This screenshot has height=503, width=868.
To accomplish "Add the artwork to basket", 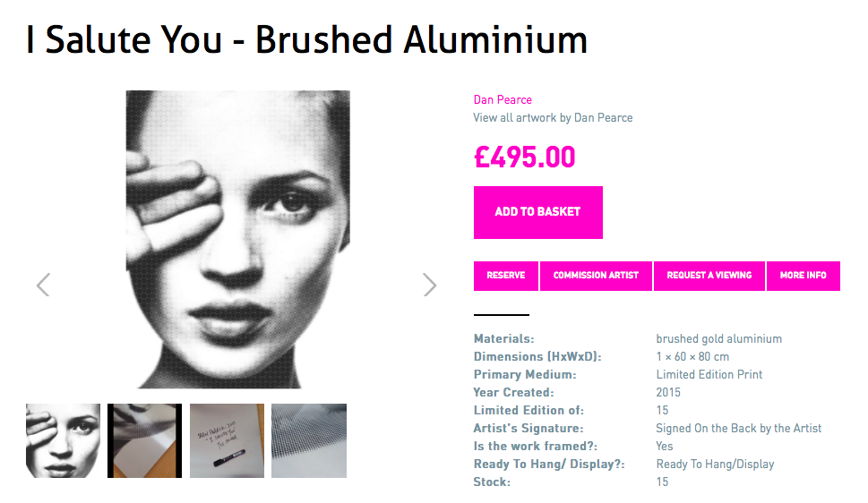I will (538, 212).
